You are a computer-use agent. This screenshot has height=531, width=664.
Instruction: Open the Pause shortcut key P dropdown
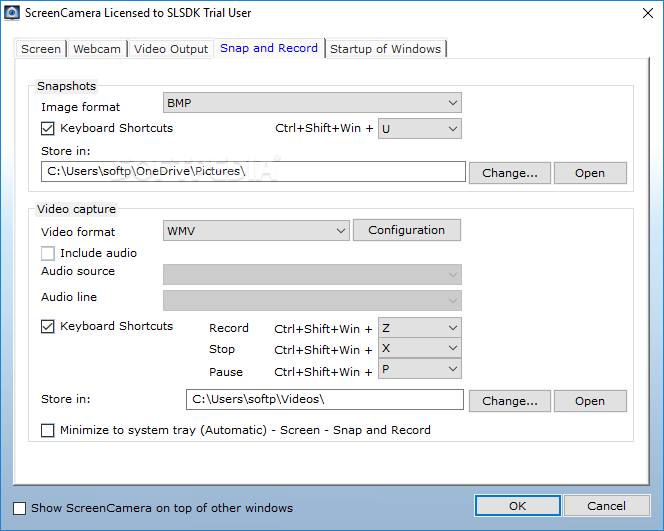tap(420, 369)
